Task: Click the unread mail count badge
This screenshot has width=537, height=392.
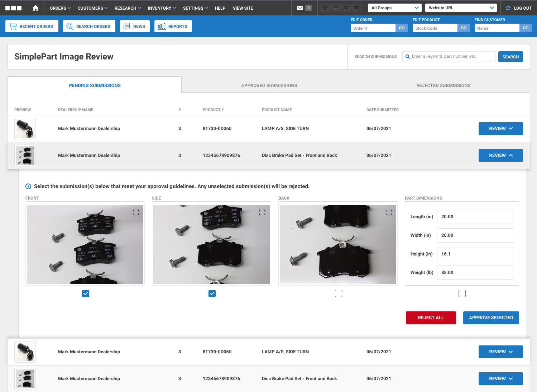Action: [308, 8]
